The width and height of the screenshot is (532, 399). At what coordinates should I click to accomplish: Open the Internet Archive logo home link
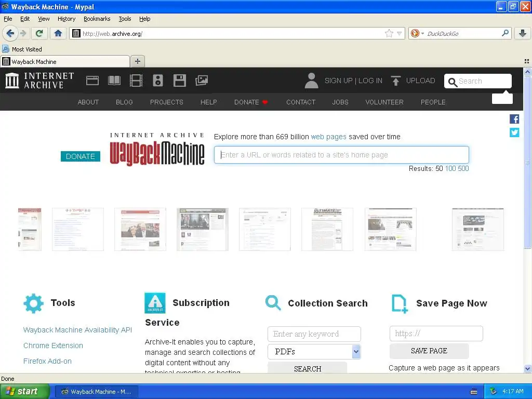39,81
